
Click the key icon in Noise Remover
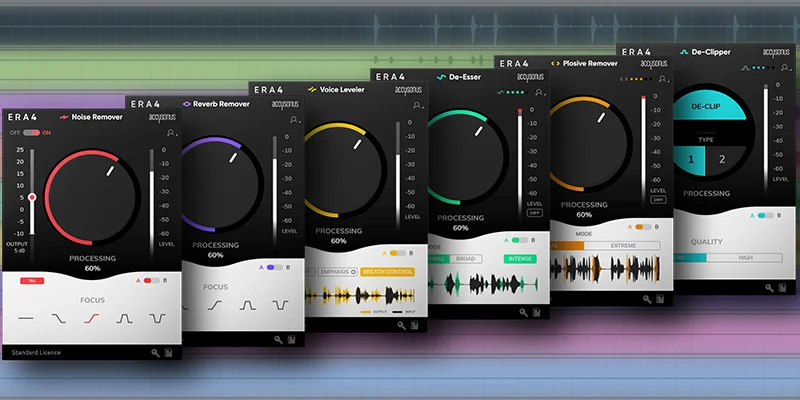pyautogui.click(x=155, y=353)
